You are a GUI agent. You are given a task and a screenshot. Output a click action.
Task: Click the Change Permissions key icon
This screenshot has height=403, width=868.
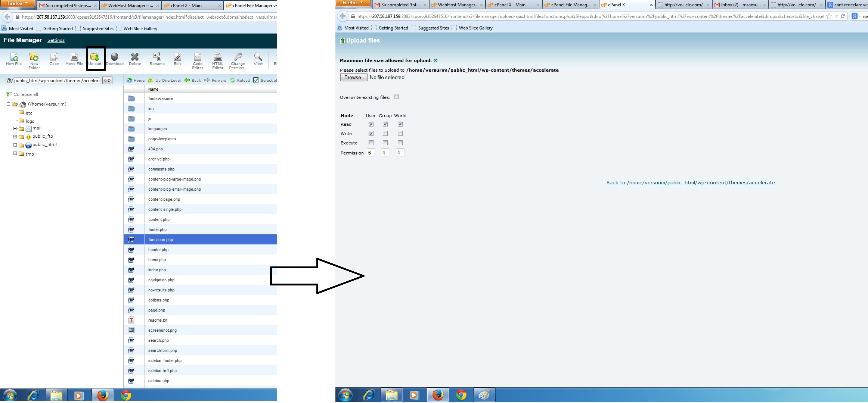click(x=238, y=57)
